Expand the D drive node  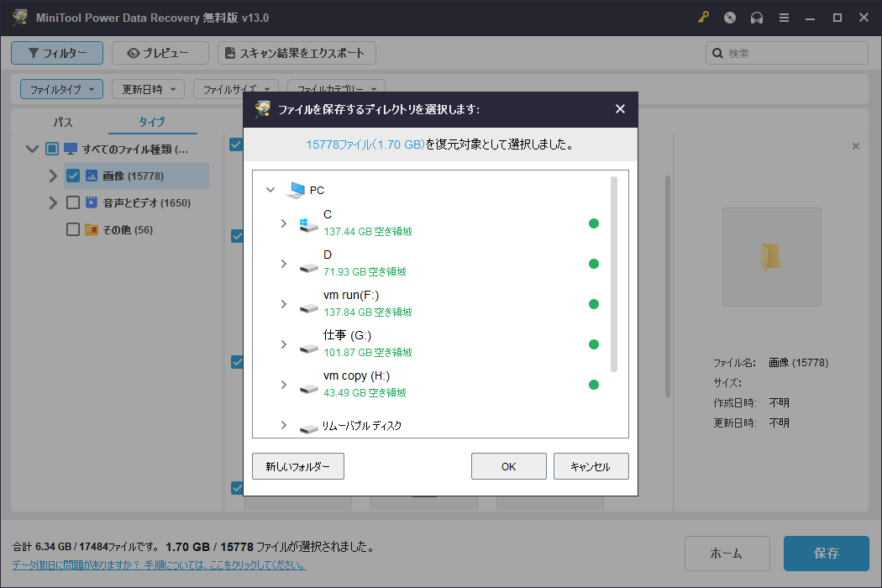tap(284, 263)
